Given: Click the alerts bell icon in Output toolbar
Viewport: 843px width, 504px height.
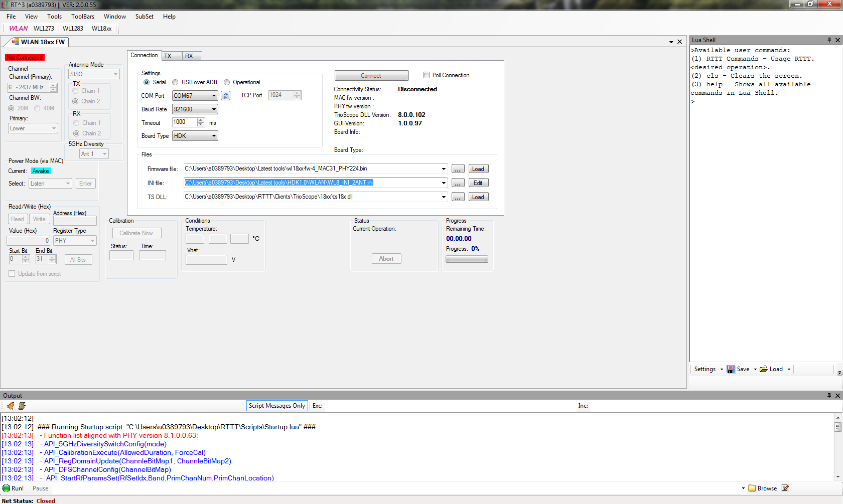Looking at the screenshot, I should (x=9, y=406).
